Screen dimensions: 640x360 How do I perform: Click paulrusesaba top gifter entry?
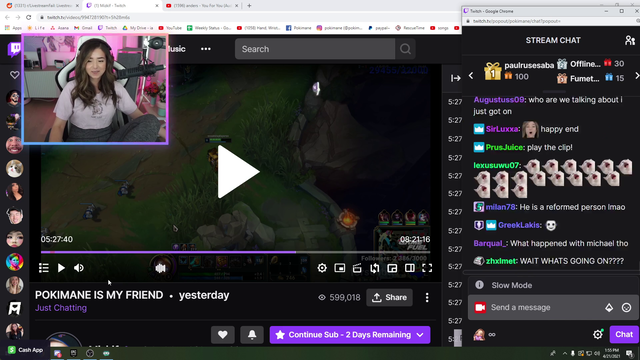pos(519,71)
